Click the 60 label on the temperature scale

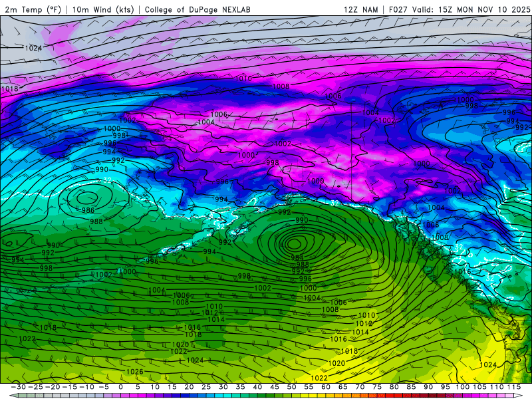[326, 387]
